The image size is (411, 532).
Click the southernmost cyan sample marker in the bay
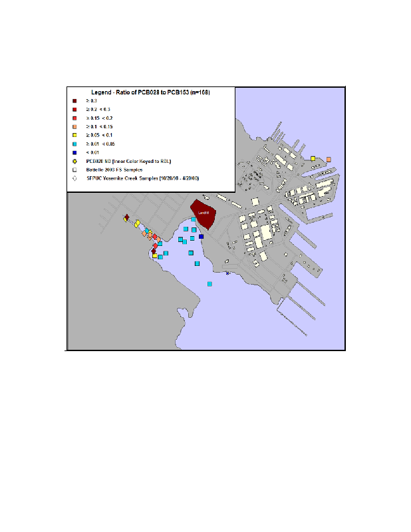click(x=209, y=284)
